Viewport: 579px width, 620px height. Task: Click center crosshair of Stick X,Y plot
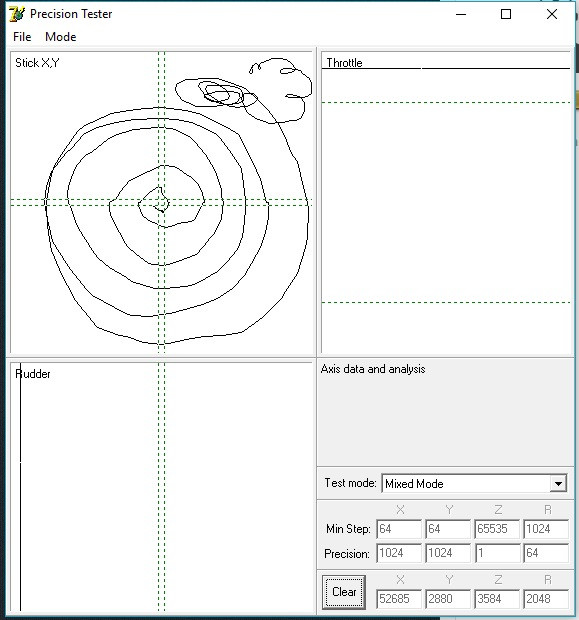click(x=161, y=202)
